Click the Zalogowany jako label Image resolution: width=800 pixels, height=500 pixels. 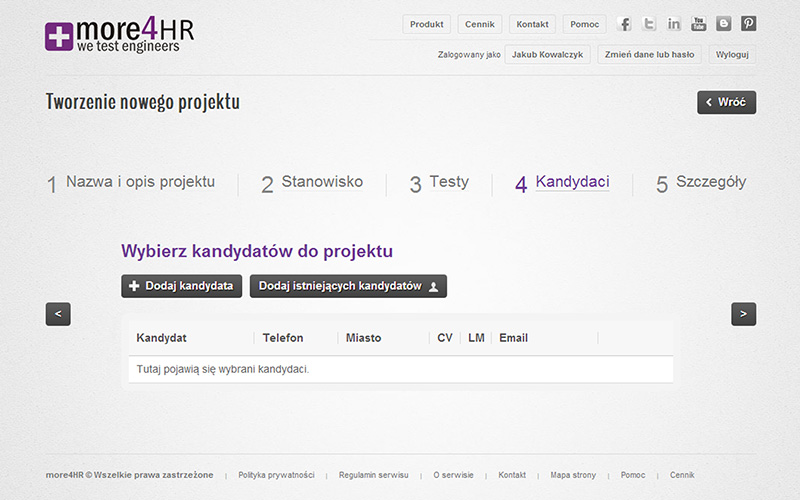(x=469, y=55)
